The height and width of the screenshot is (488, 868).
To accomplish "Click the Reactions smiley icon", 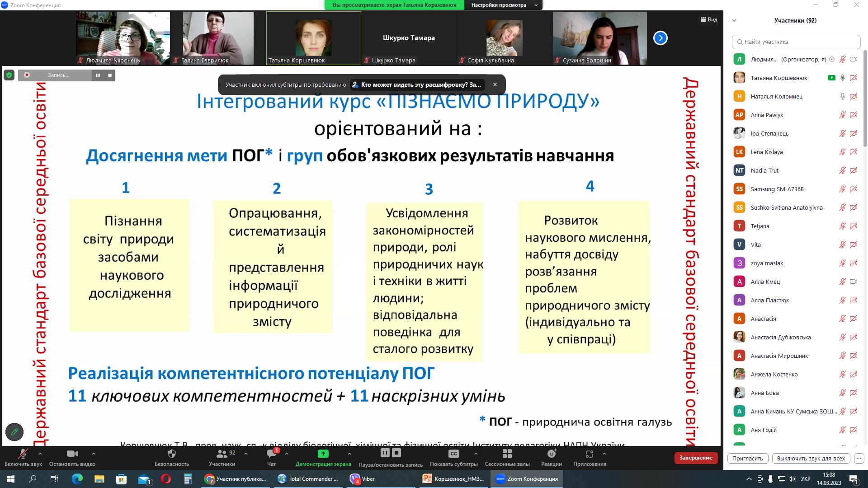I will 551,454.
